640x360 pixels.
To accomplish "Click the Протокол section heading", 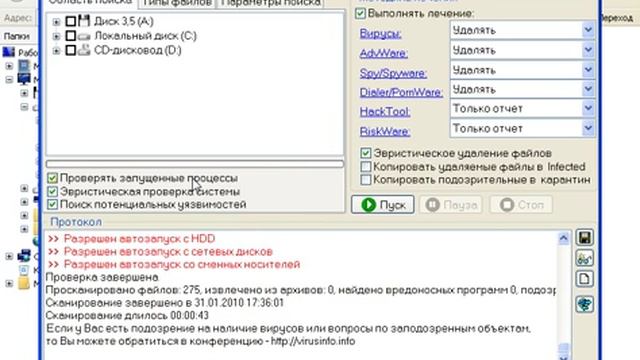I will [76, 222].
